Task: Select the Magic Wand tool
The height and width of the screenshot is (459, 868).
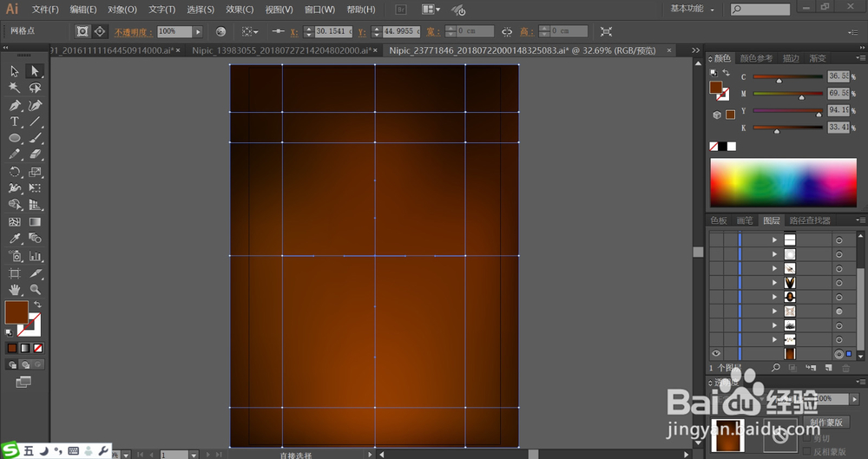Action: coord(15,88)
